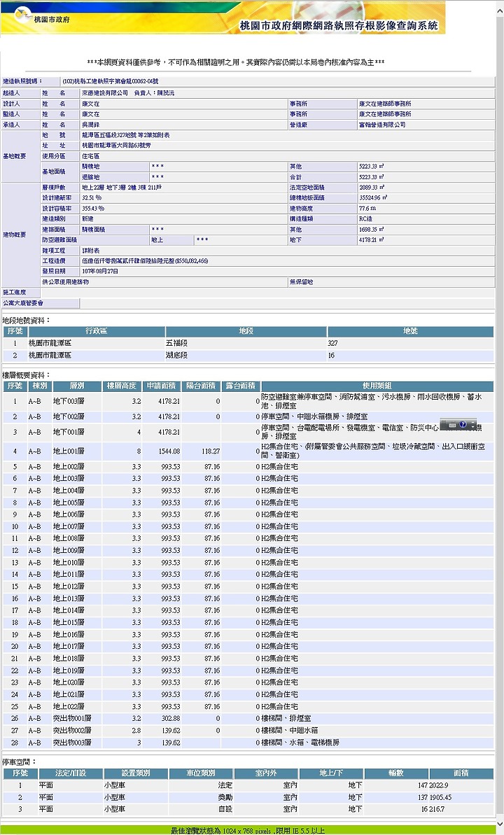This screenshot has width=504, height=835.
Task: Open the language bar help icon
Action: [x=463, y=424]
